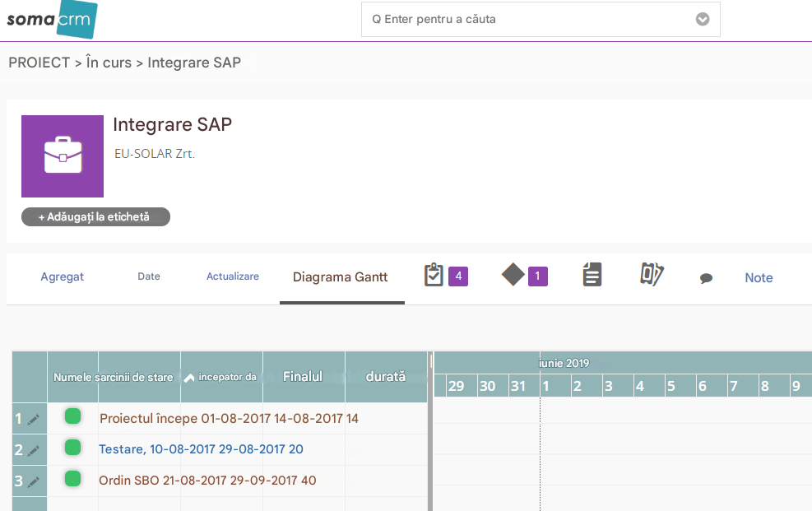The image size is (812, 511).
Task: Open the milestones diamond icon
Action: [x=513, y=274]
